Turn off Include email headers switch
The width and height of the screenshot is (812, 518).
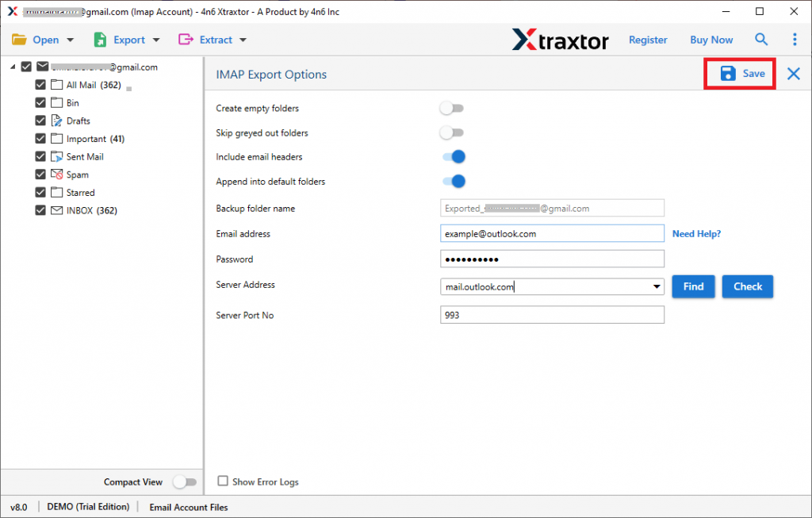[454, 156]
